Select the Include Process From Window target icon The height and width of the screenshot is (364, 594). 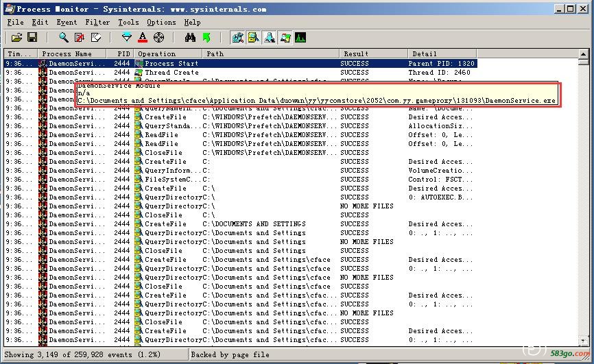(158, 38)
